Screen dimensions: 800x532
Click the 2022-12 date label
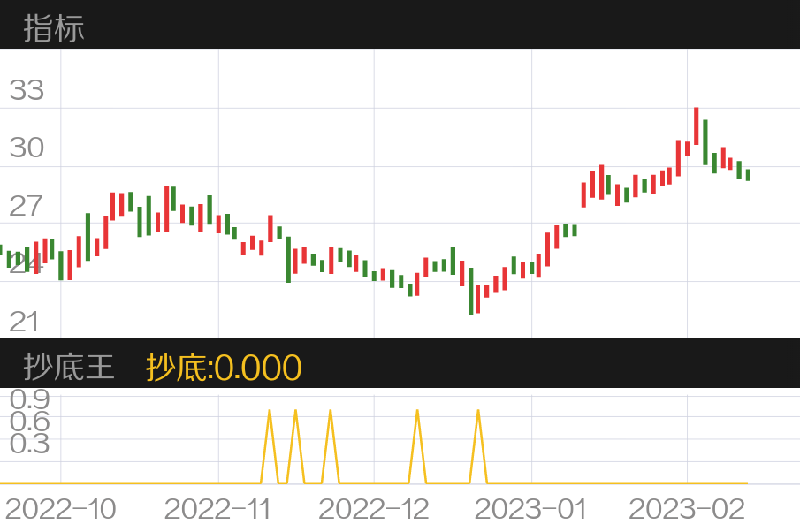pos(373,509)
